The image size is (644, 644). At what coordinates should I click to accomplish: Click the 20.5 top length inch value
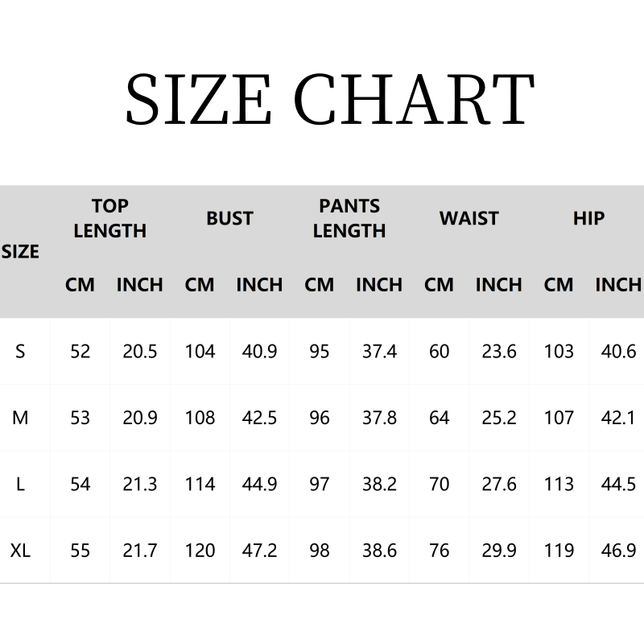coord(140,351)
